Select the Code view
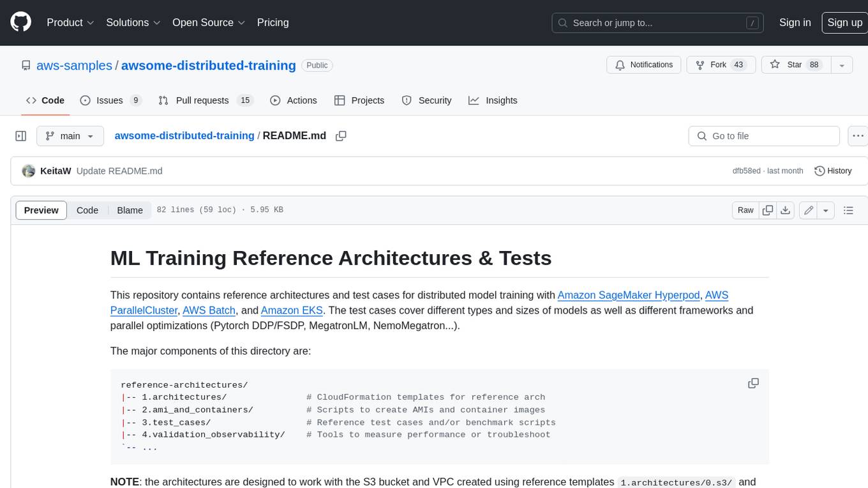The height and width of the screenshot is (488, 868). 87,210
